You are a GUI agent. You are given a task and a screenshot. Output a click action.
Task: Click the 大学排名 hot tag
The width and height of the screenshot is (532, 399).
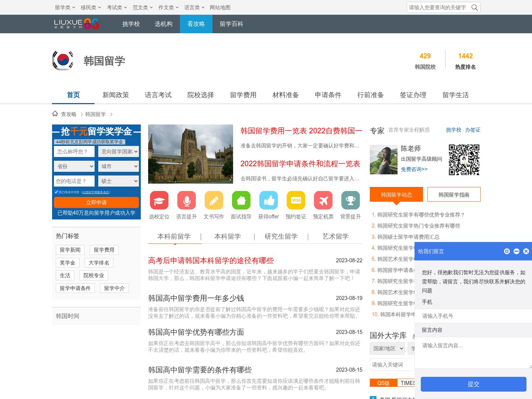(x=99, y=263)
